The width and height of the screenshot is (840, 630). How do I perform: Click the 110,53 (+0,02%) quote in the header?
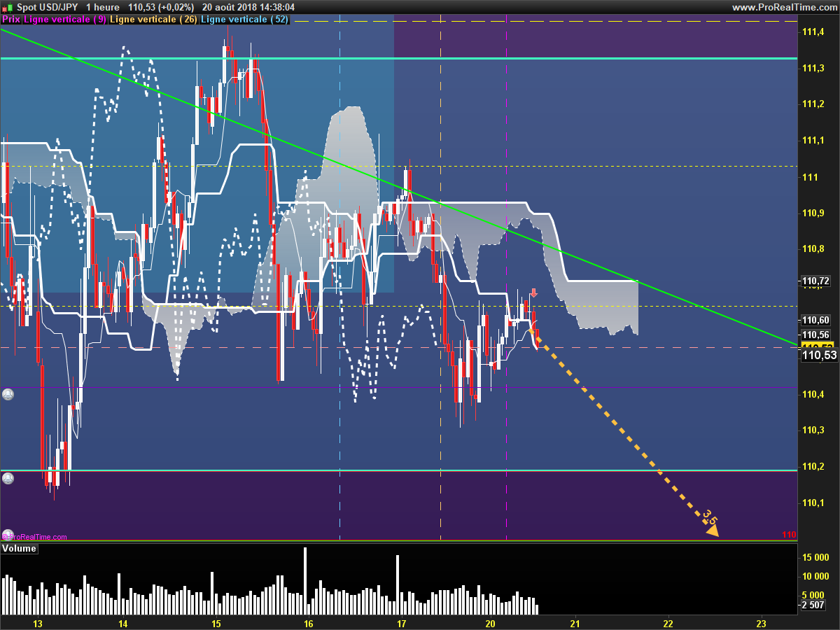[162, 7]
